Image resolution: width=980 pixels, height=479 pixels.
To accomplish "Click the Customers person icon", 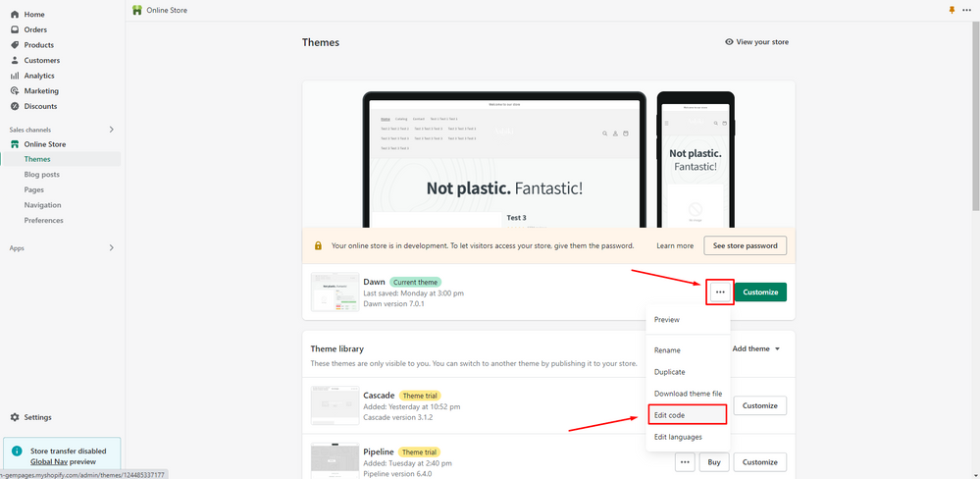I will click(15, 60).
